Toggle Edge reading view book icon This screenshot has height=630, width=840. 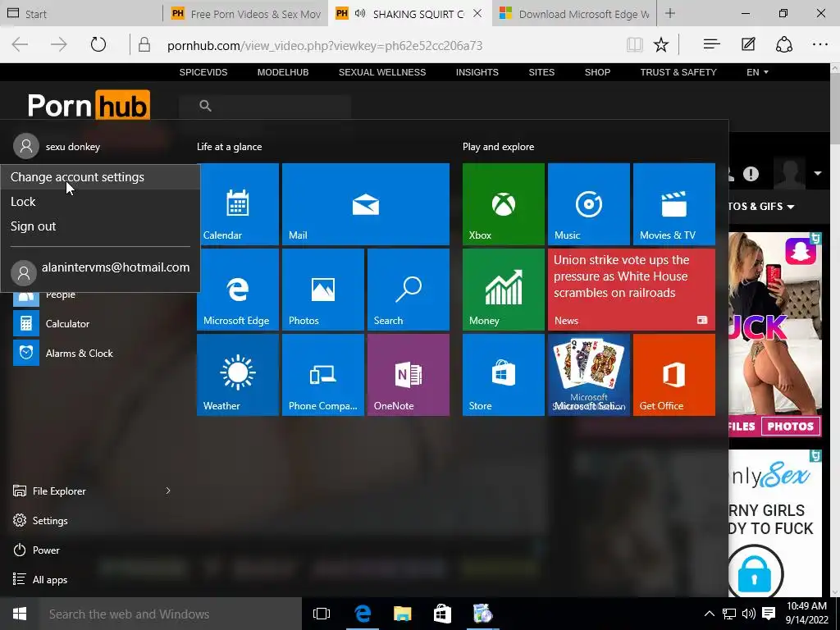point(634,44)
